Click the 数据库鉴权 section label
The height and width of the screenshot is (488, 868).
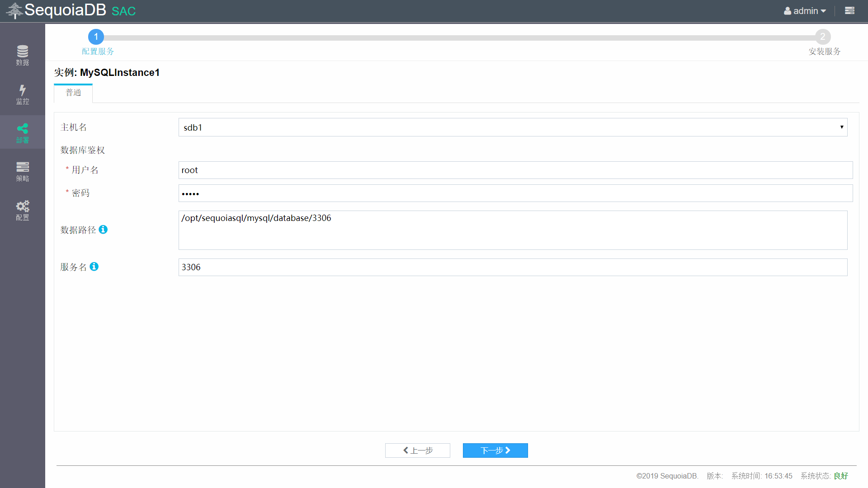[83, 150]
